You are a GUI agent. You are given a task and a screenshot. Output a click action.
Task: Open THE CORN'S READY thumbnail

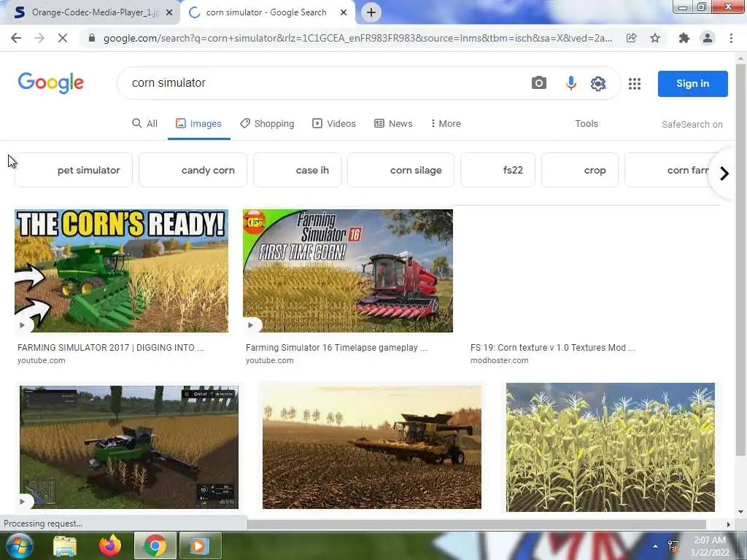click(x=122, y=271)
